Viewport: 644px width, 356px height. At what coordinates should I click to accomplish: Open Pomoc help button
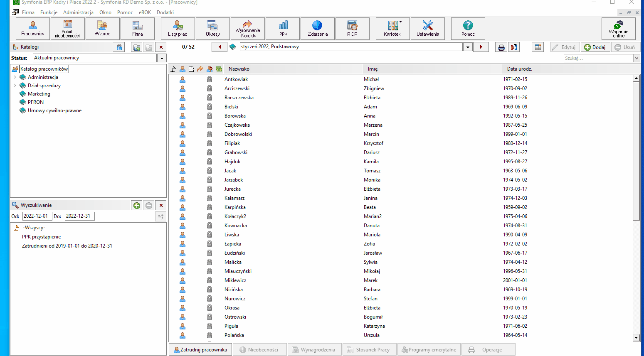click(468, 29)
